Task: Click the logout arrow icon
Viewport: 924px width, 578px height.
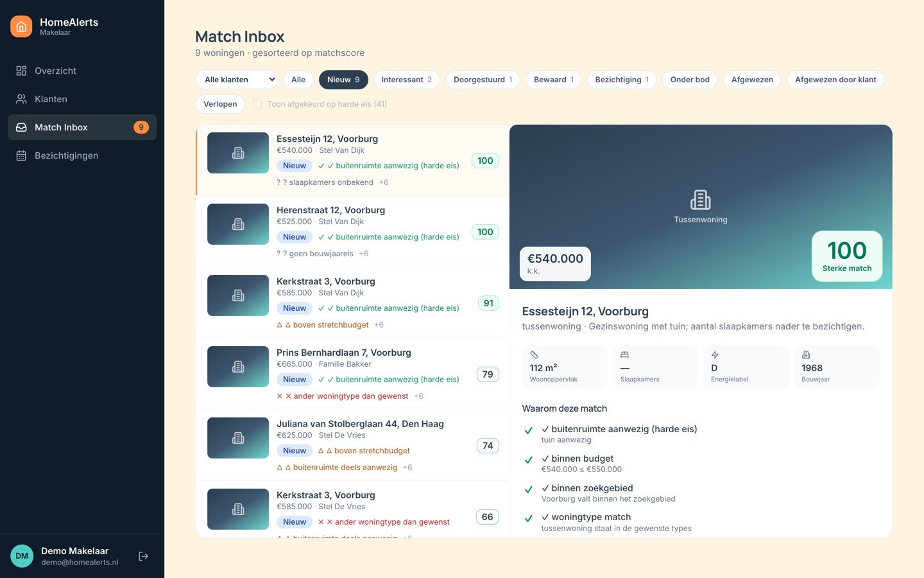Action: point(144,556)
